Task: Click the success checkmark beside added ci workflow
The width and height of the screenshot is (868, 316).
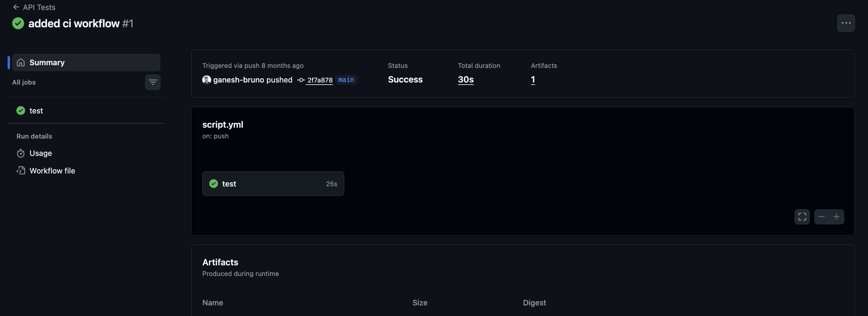Action: (18, 23)
